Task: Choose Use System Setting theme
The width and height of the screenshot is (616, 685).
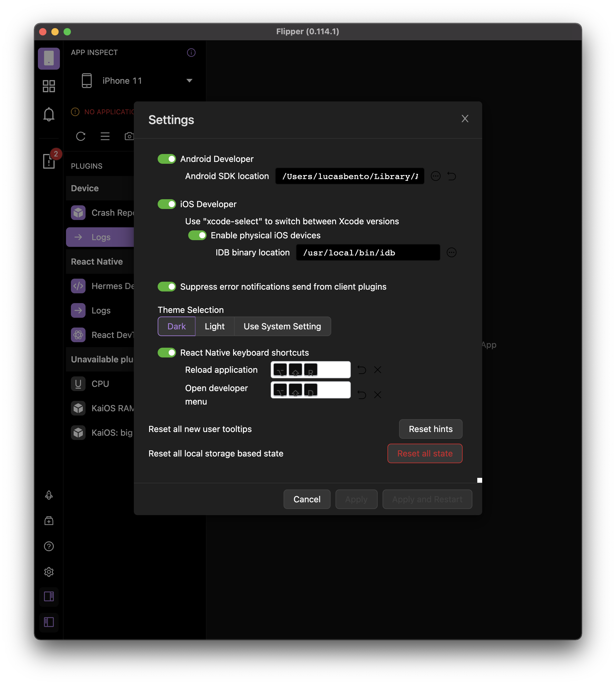Action: point(282,326)
